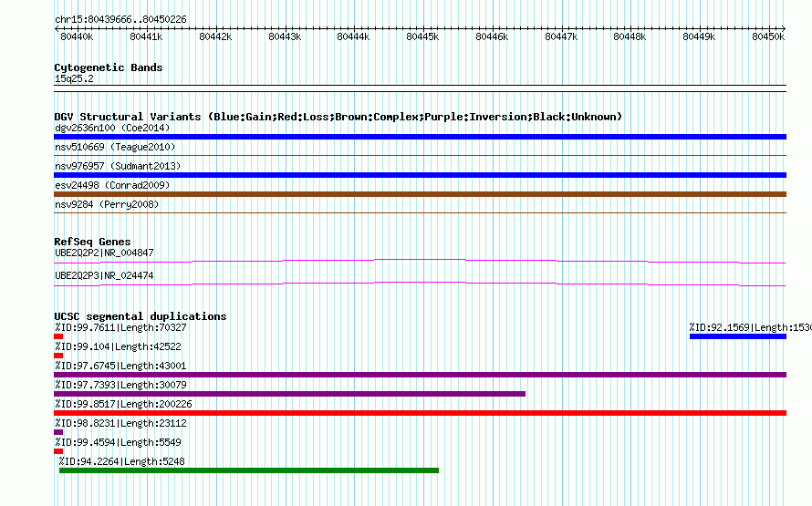Click the nsv976957 (Sudmant2013) blue bar

pos(420,175)
